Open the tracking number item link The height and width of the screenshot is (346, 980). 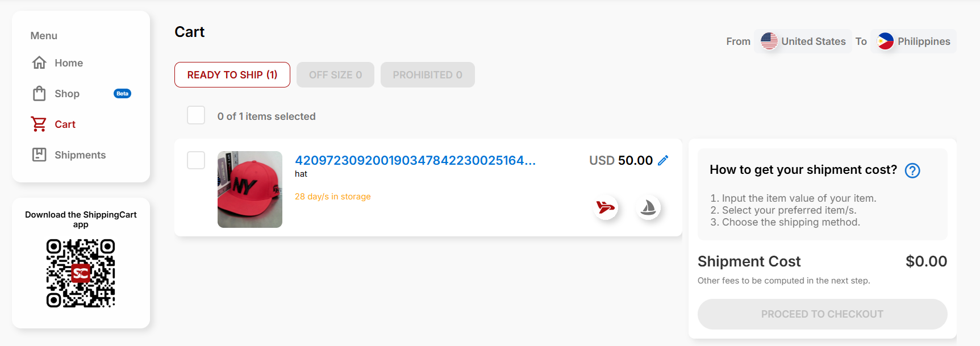(415, 160)
